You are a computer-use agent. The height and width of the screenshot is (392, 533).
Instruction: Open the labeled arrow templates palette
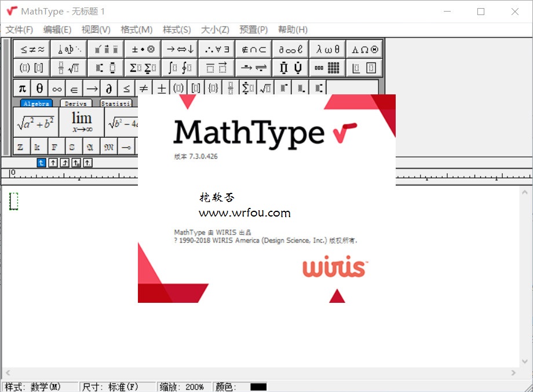pyautogui.click(x=254, y=68)
